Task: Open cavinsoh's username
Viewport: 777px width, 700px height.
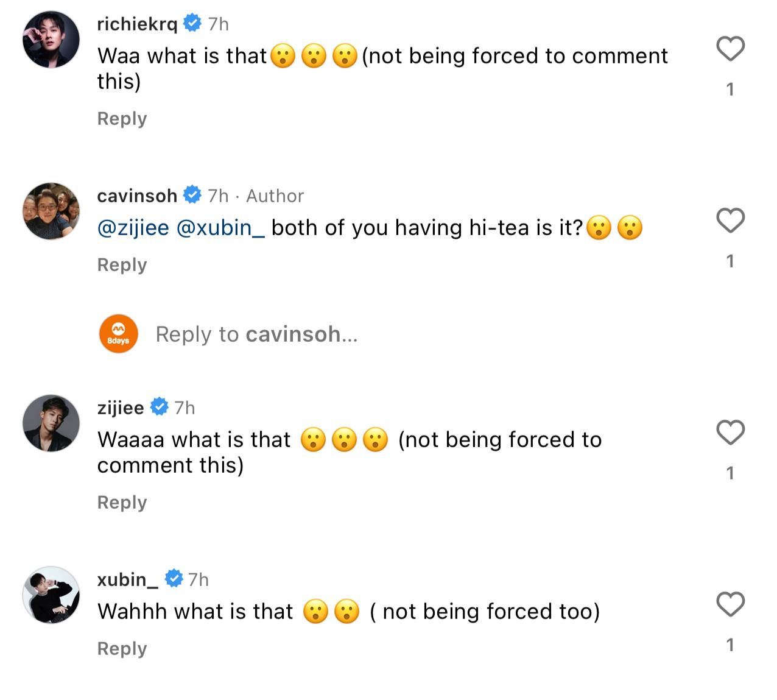Action: [x=136, y=195]
